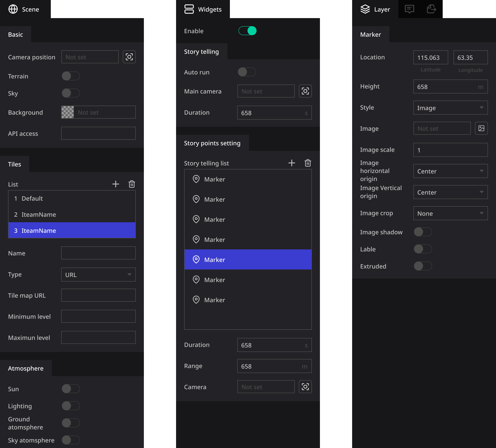Switch to the Tiles tab
Image resolution: width=496 pixels, height=448 pixels.
tap(15, 164)
